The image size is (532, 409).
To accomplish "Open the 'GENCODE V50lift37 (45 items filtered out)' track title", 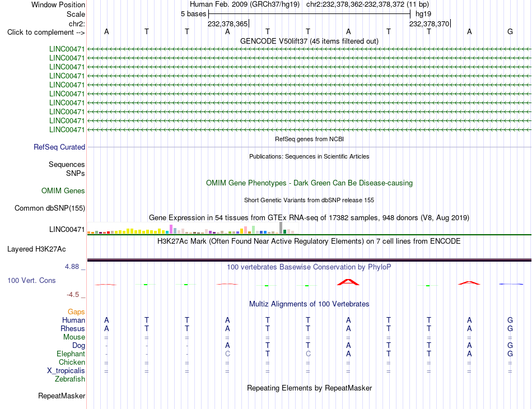I will coord(309,41).
